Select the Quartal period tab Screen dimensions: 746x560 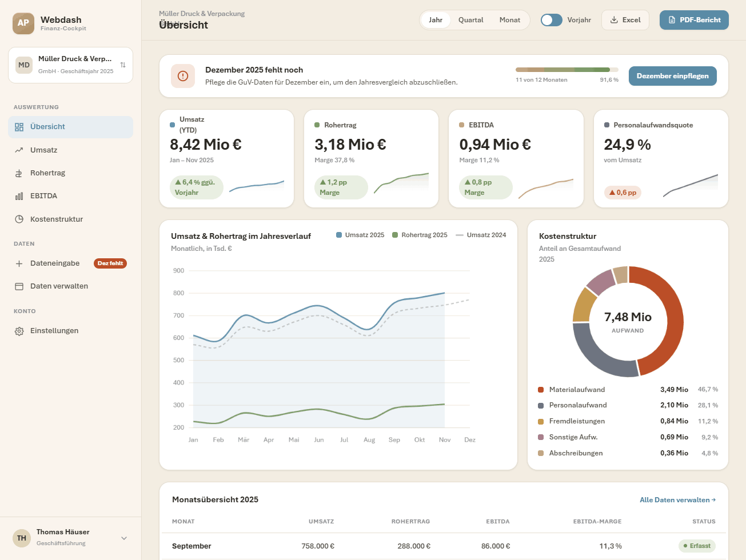click(x=471, y=20)
